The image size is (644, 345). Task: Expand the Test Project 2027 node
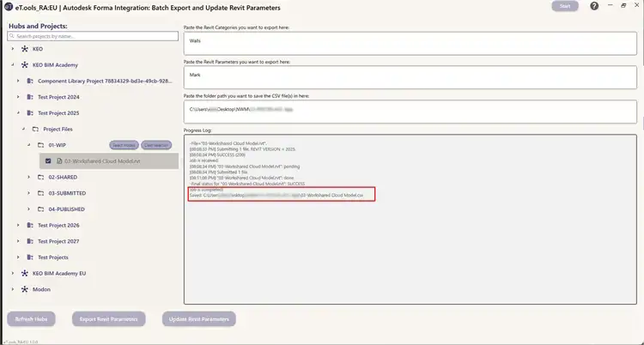(x=18, y=241)
